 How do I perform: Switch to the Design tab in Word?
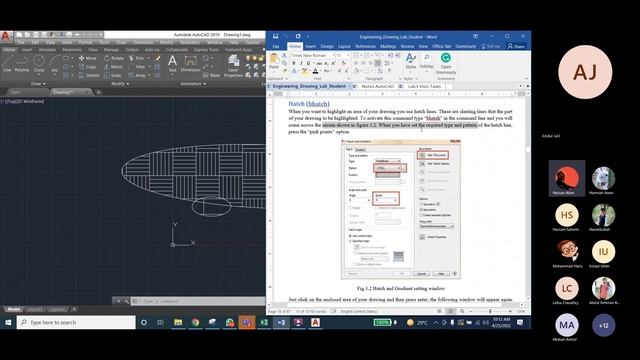point(327,47)
